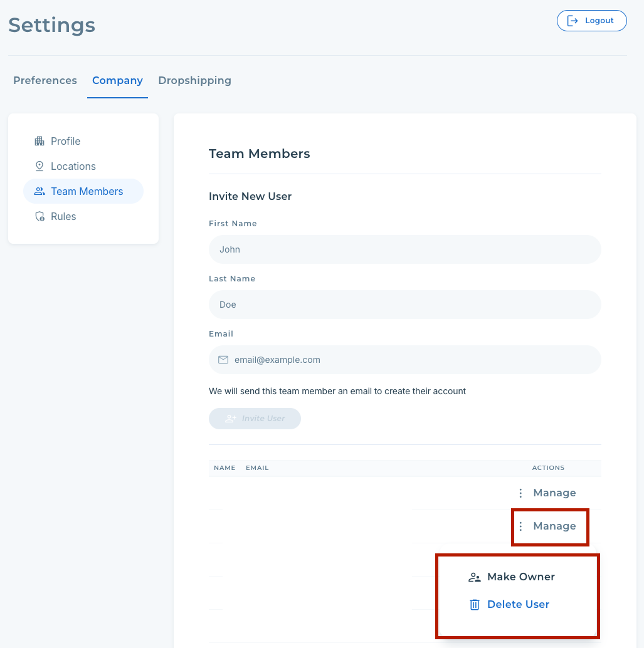Click the Delete User trash icon
The height and width of the screenshot is (648, 644).
[x=475, y=605]
